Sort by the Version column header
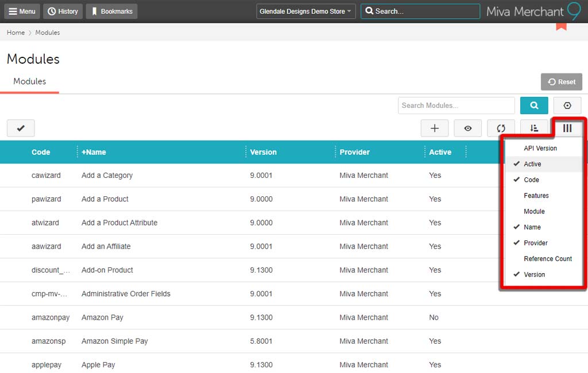This screenshot has width=588, height=373. [263, 152]
